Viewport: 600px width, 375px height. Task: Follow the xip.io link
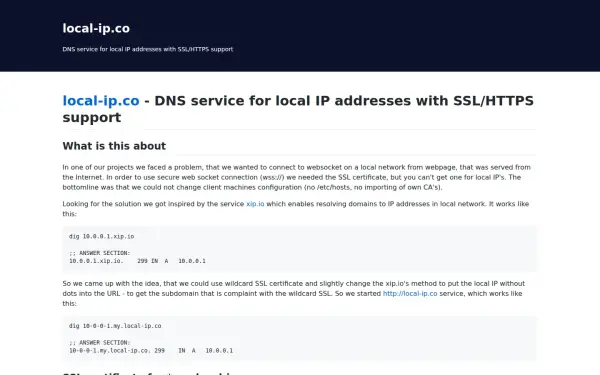(255, 204)
